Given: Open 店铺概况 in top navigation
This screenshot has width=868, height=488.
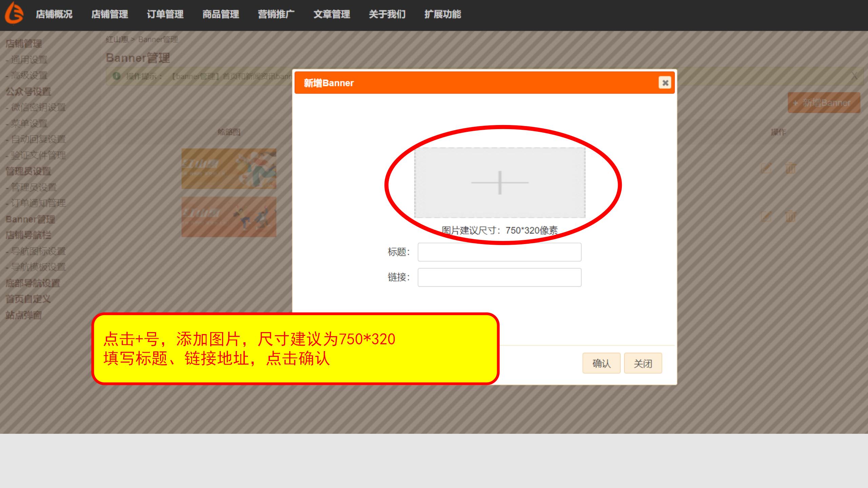Looking at the screenshot, I should pos(54,14).
